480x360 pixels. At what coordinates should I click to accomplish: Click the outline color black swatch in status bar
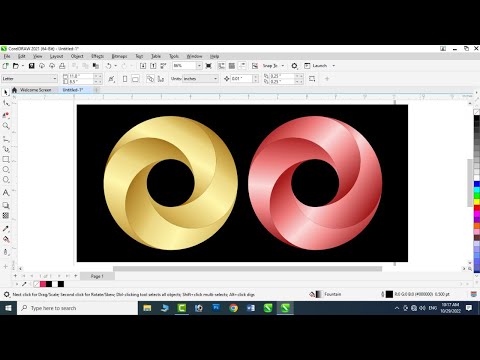(389, 294)
